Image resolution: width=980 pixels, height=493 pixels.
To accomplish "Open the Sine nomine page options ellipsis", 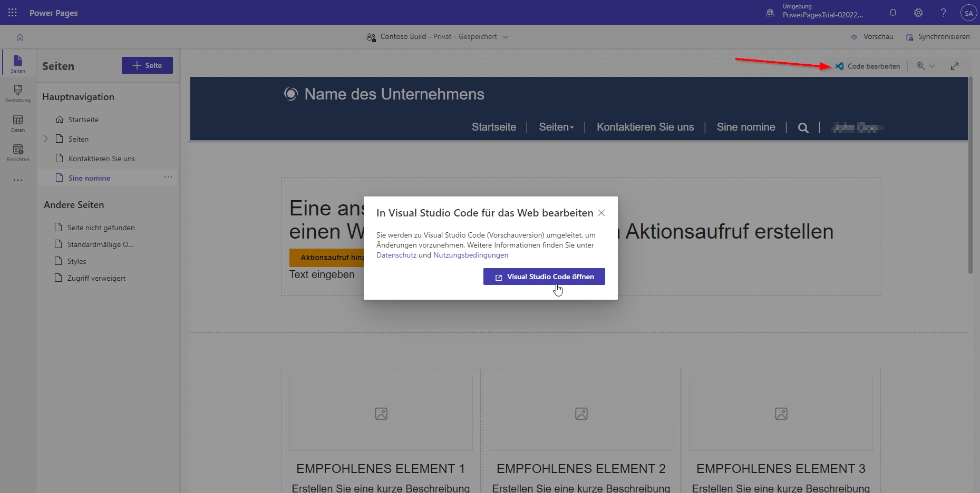I will pyautogui.click(x=168, y=177).
